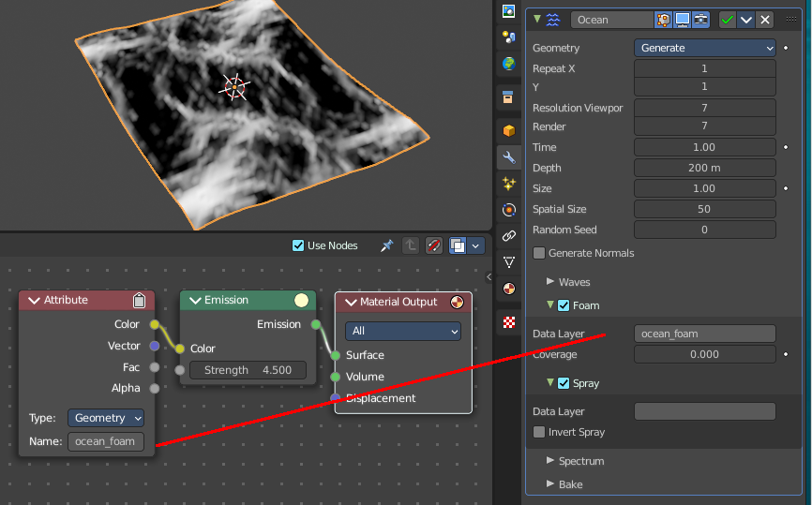The height and width of the screenshot is (505, 812).
Task: Open the Physics properties tab
Action: click(508, 210)
